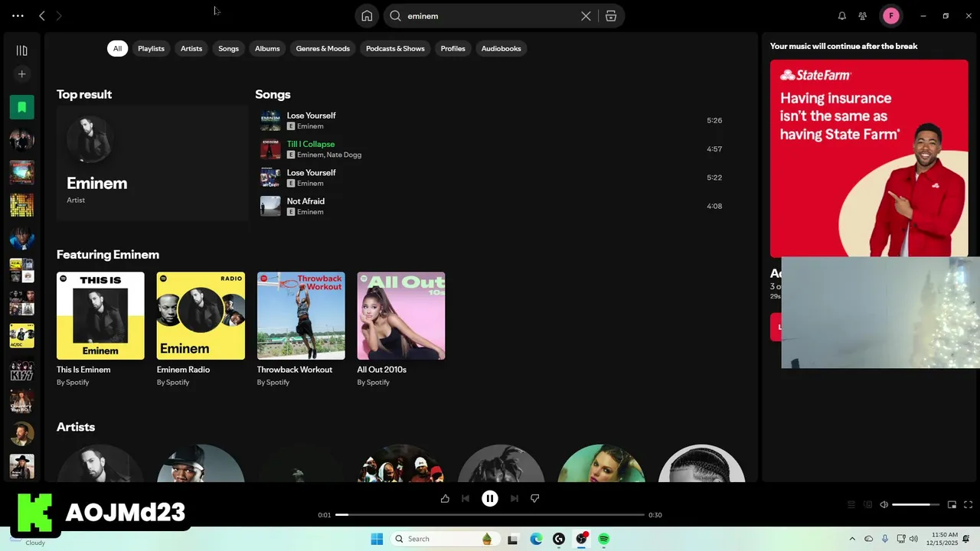Open All Out 2010s playlist card

[401, 329]
